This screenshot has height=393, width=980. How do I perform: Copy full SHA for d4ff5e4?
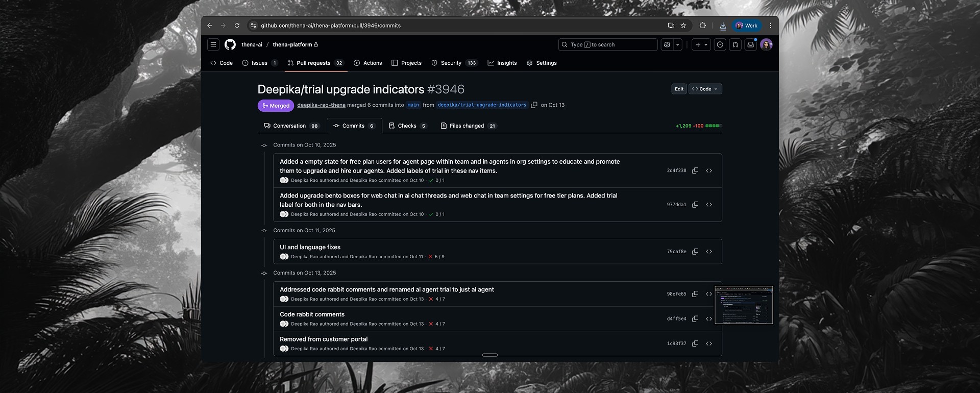(x=695, y=319)
